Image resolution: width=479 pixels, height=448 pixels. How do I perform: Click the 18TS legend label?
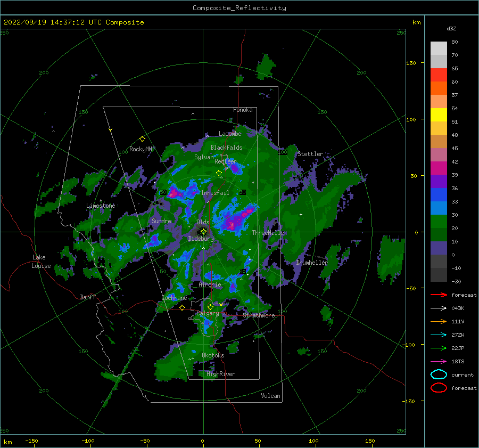458,361
